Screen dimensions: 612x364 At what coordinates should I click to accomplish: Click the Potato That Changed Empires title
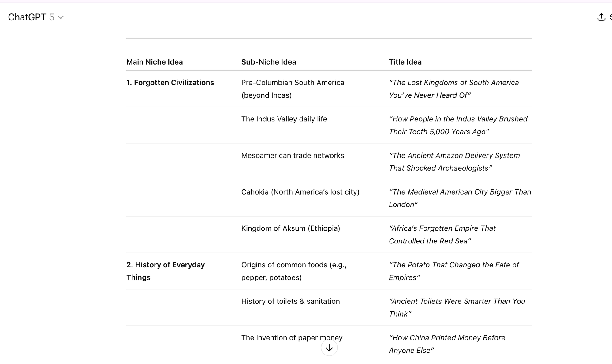tap(454, 271)
